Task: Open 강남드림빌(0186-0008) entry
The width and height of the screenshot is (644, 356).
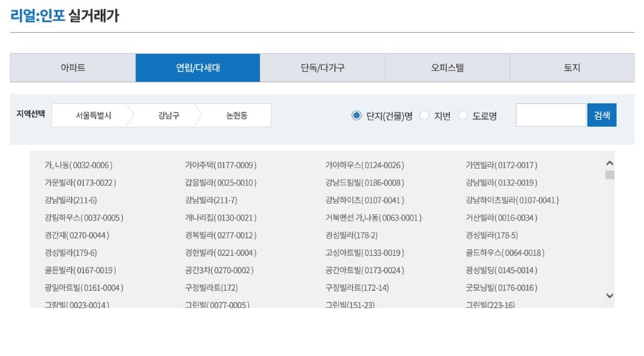Action: coord(365,182)
